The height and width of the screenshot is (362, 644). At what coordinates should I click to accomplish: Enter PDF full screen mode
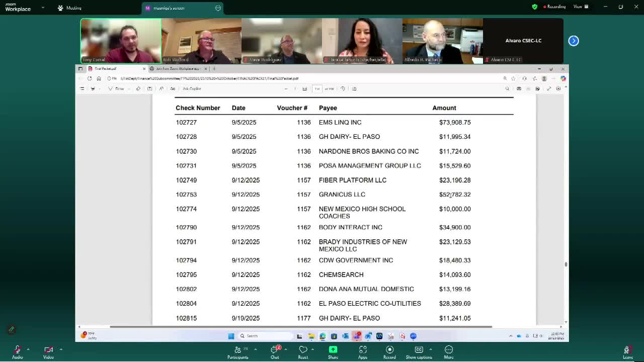(549, 88)
